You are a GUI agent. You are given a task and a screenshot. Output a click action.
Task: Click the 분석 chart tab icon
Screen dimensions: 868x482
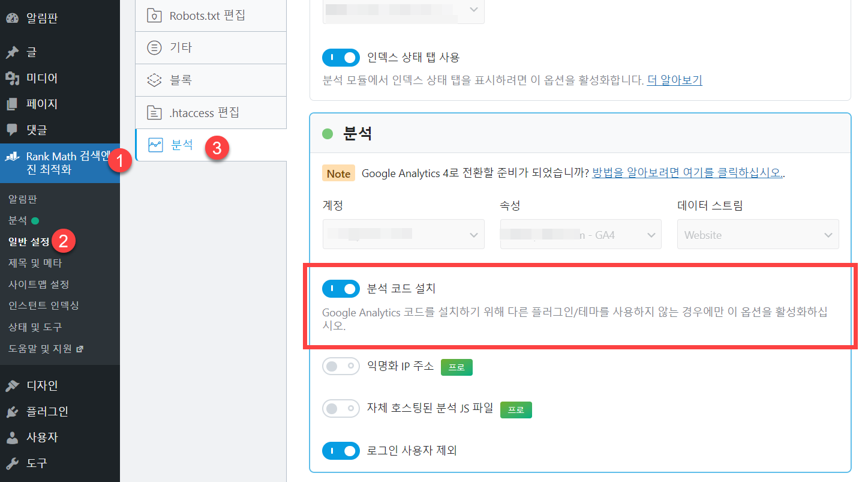[x=155, y=145]
